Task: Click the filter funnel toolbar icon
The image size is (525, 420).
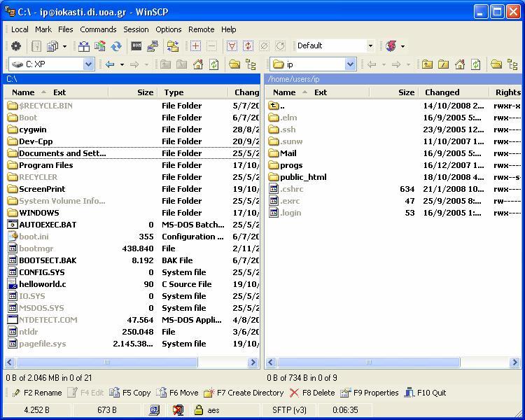Action: [232, 46]
